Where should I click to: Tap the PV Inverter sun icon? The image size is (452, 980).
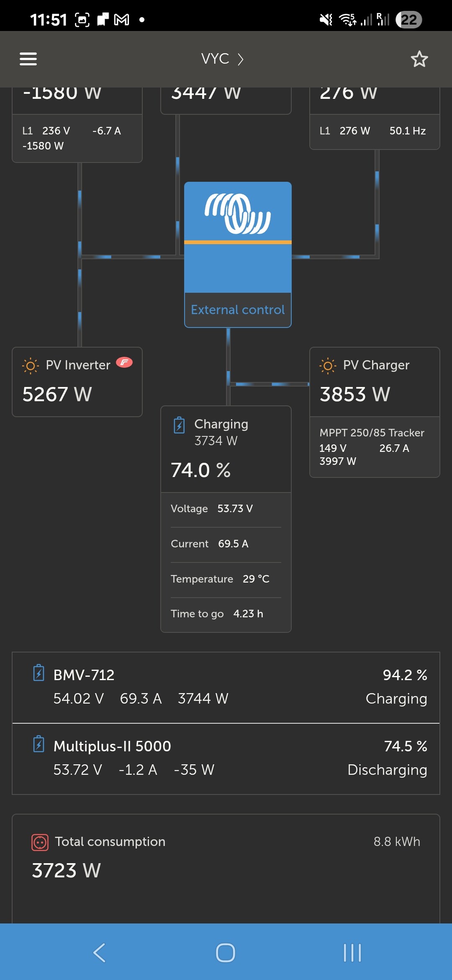pyautogui.click(x=31, y=366)
